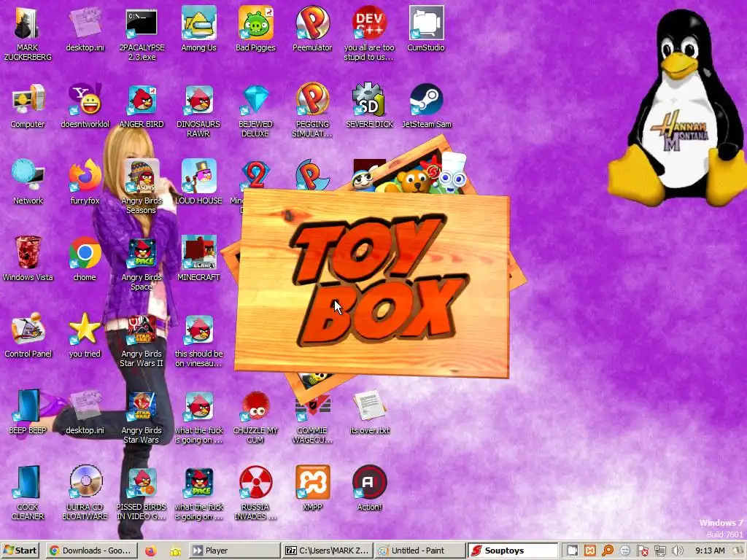Image resolution: width=747 pixels, height=560 pixels.
Task: Click the orange magnifier tray icon
Action: click(608, 551)
